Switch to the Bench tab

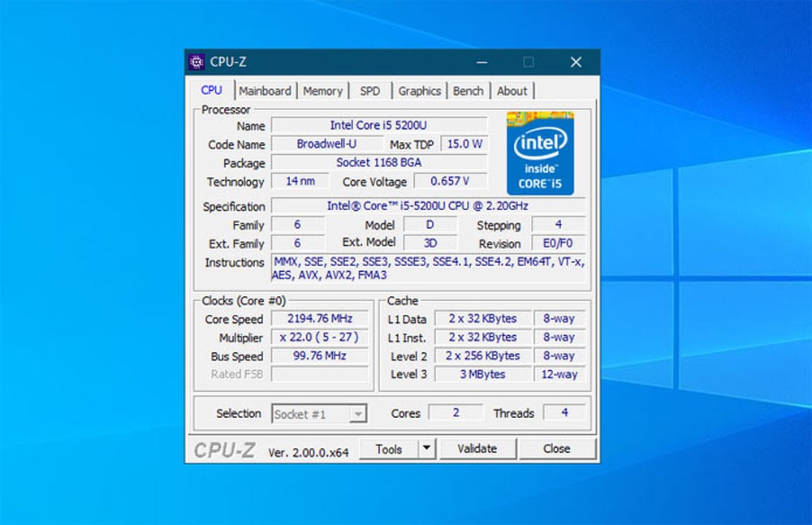click(x=468, y=91)
